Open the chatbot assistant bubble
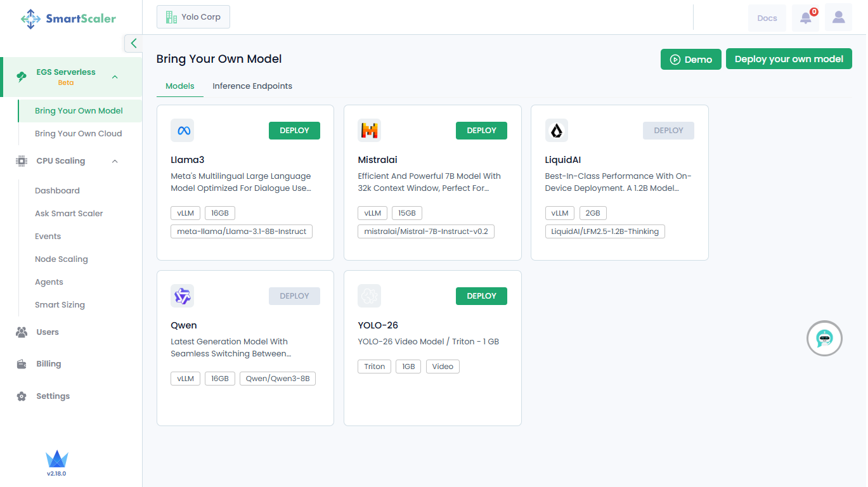The height and width of the screenshot is (487, 868). (824, 339)
